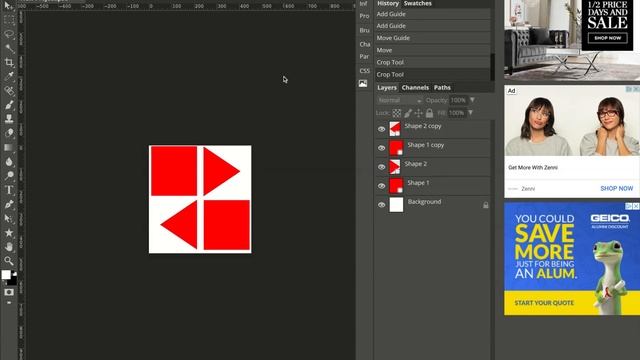The height and width of the screenshot is (360, 640).
Task: Click the Ad label on Zenni ad
Action: [x=511, y=91]
